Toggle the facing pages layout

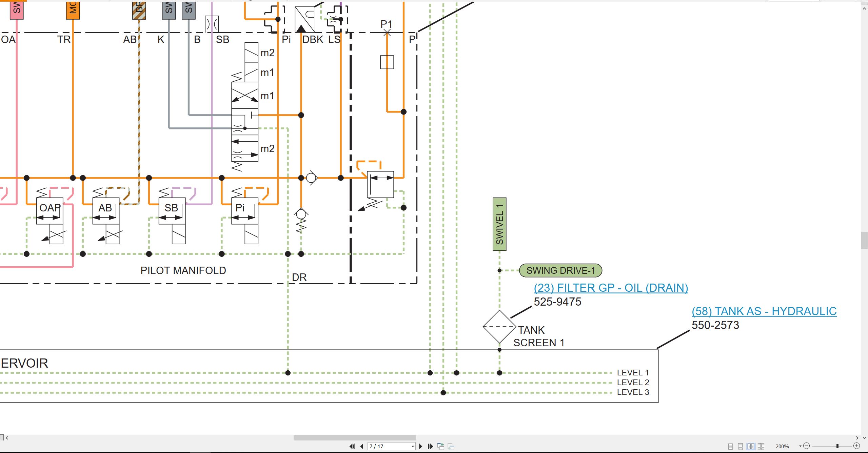pos(751,446)
